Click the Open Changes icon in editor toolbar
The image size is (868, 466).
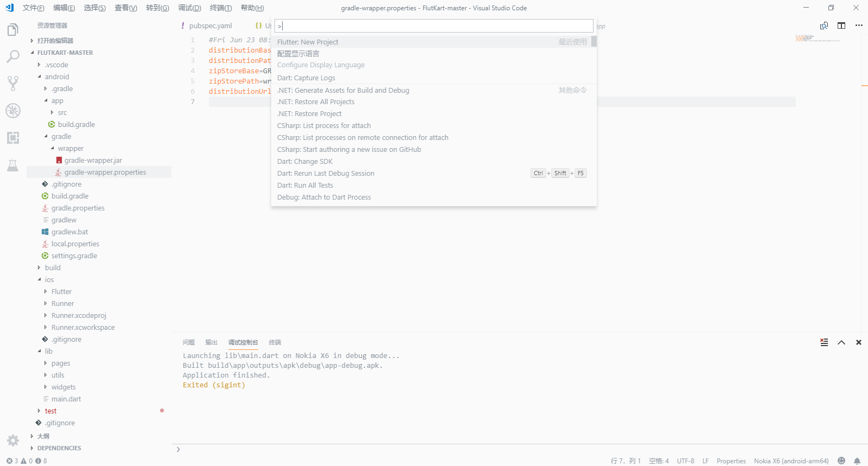click(x=824, y=25)
